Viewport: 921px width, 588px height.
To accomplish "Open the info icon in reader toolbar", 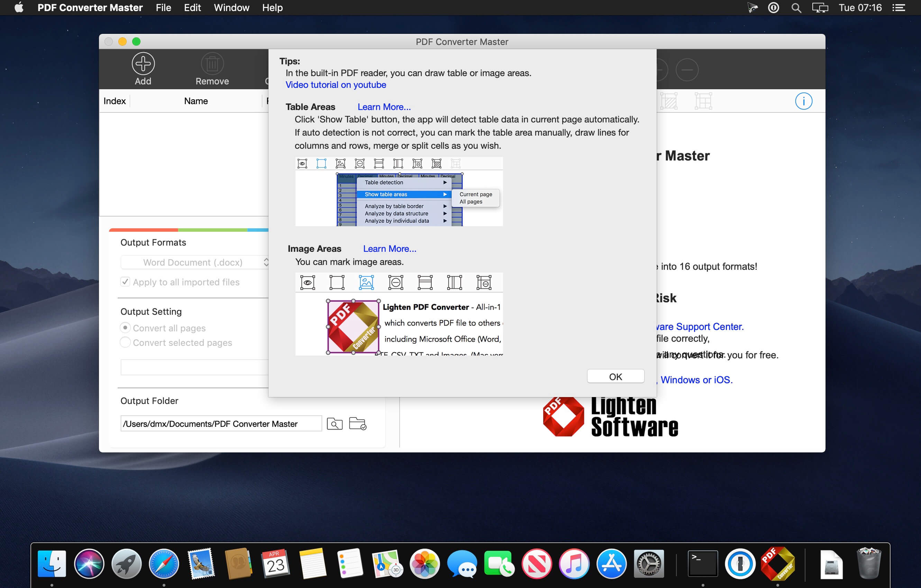I will tap(803, 101).
